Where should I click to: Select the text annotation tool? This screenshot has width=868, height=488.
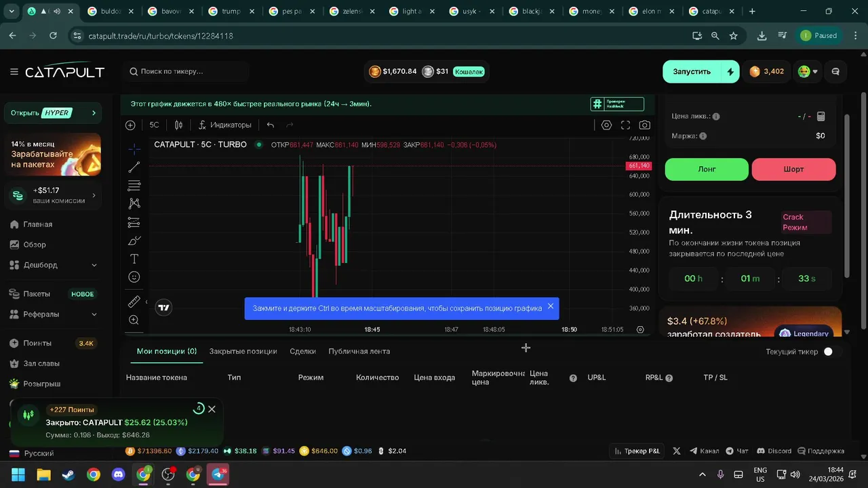click(134, 259)
